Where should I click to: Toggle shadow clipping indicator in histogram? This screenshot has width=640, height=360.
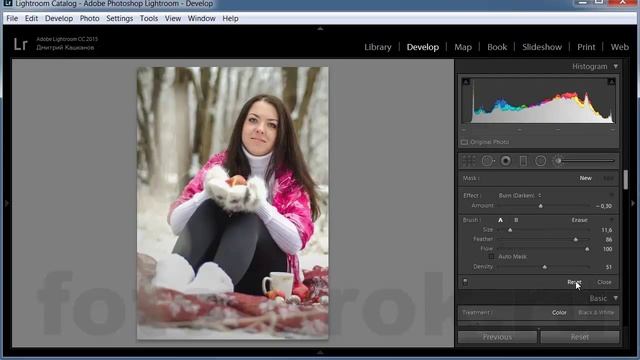click(466, 82)
